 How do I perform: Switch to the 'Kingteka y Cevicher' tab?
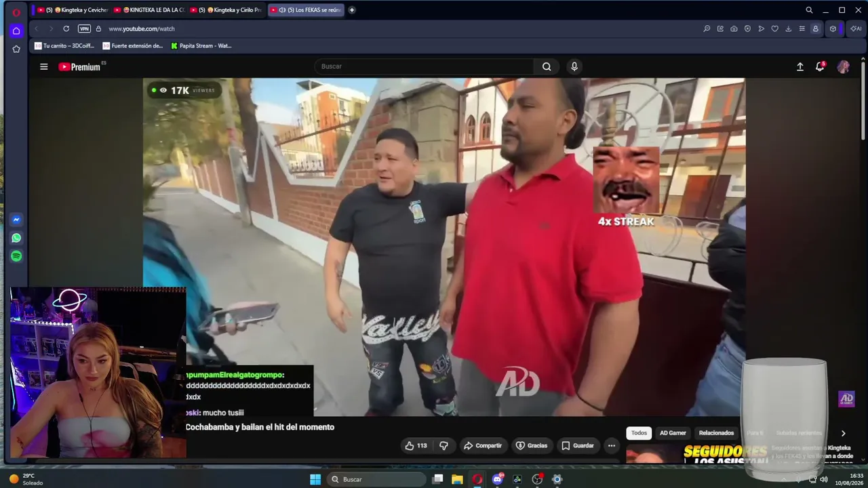(73, 10)
